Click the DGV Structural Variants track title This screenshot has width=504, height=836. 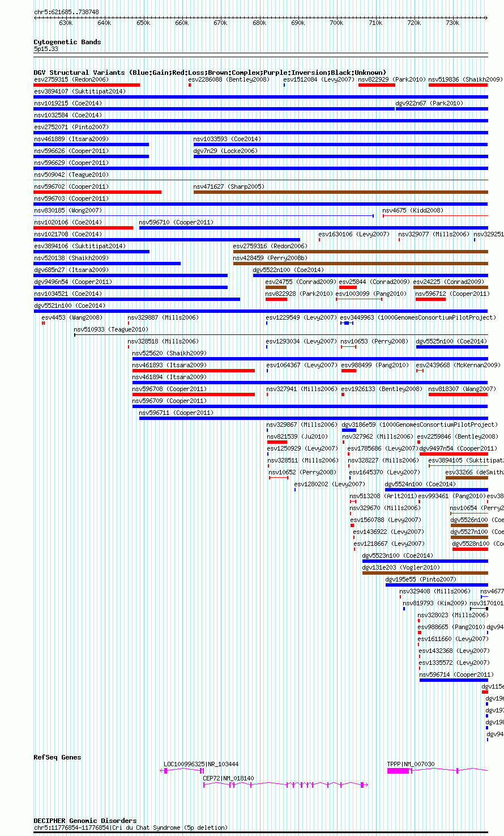[x=210, y=73]
